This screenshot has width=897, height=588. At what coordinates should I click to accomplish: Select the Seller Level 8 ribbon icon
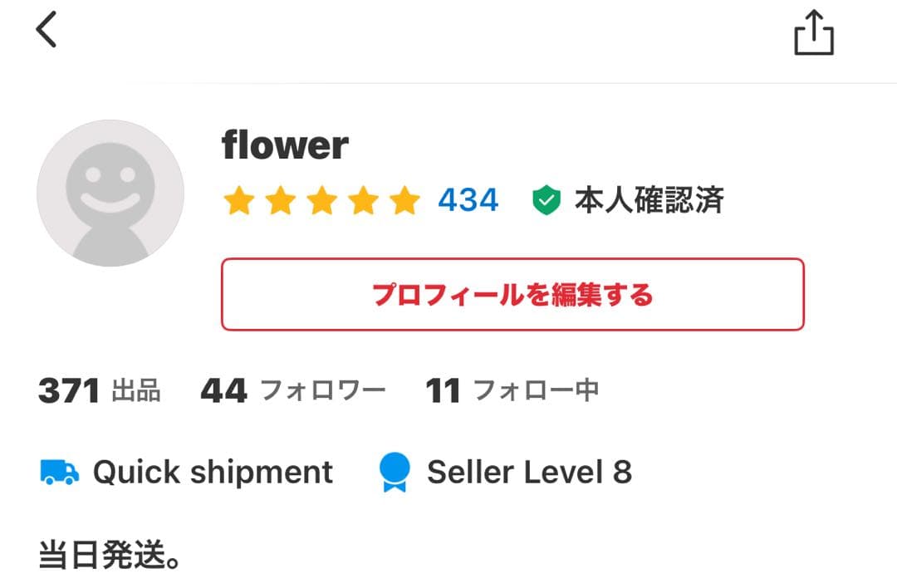(x=394, y=472)
